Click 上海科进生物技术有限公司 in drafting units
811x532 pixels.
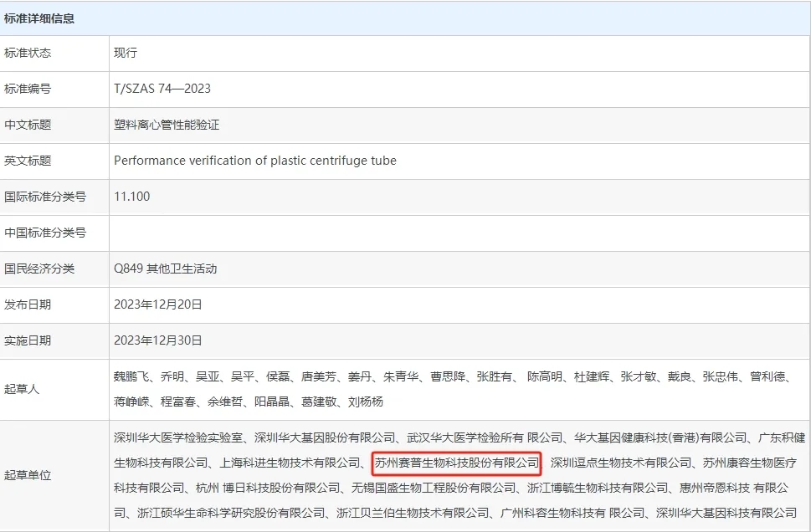(x=290, y=463)
